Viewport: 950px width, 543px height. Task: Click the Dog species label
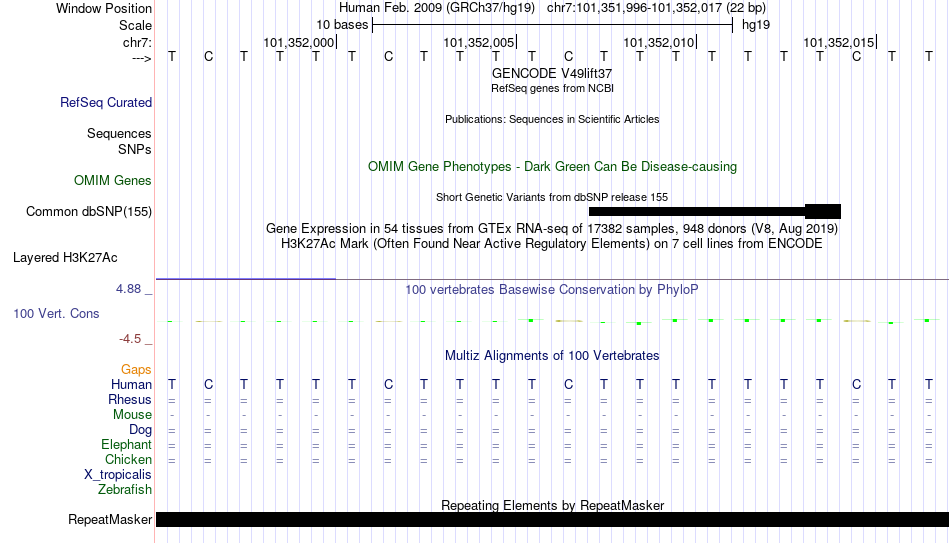click(140, 430)
